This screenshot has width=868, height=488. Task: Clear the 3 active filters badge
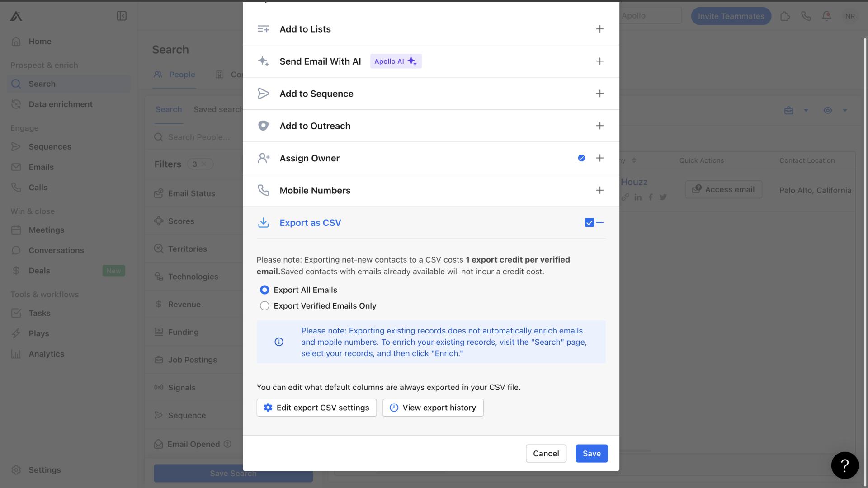[204, 164]
